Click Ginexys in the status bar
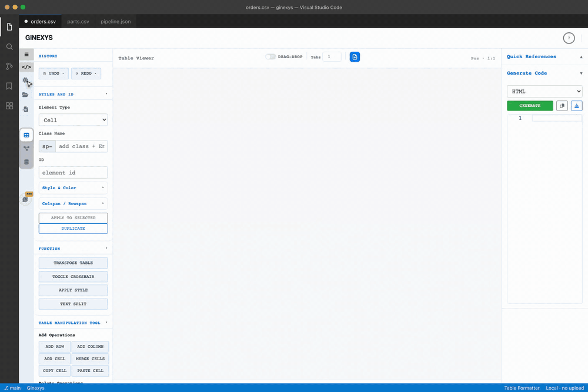 point(36,388)
